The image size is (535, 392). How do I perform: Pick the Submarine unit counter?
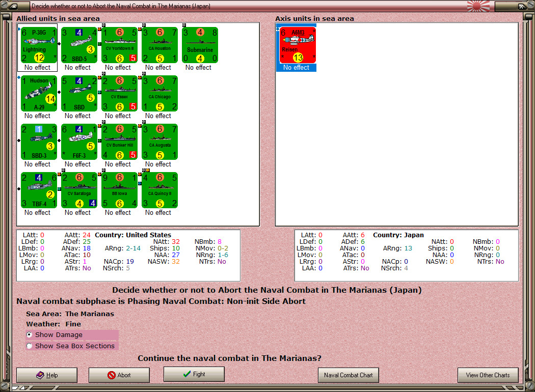(200, 45)
